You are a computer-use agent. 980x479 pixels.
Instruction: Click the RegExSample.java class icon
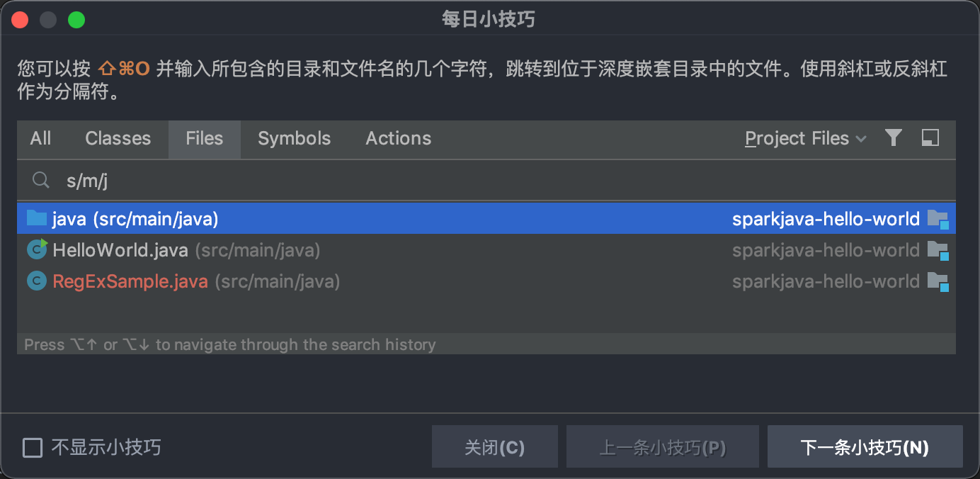(x=36, y=281)
